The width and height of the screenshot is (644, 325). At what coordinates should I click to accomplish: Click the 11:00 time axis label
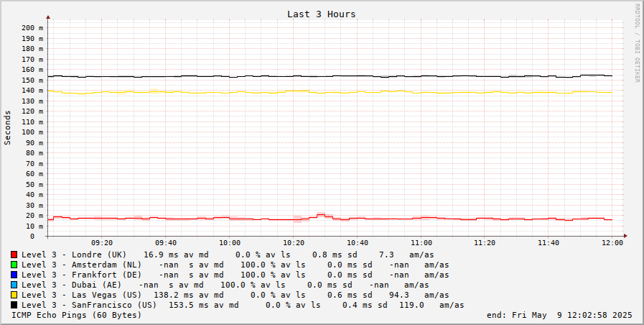421,243
